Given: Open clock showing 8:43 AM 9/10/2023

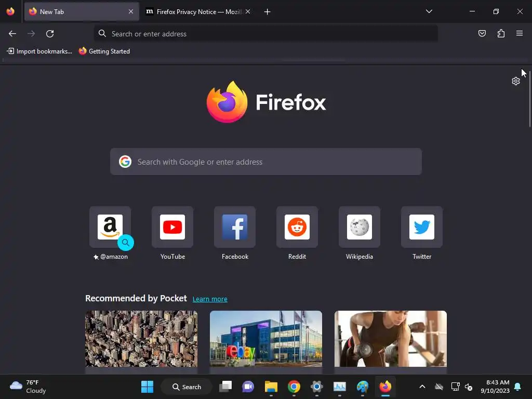Looking at the screenshot, I should point(495,387).
